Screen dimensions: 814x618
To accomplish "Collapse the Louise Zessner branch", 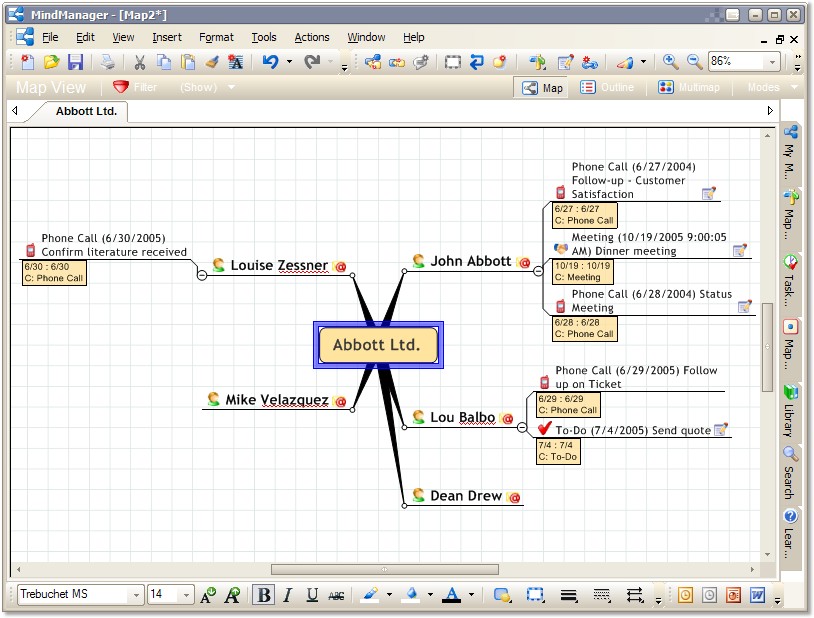I will (202, 275).
